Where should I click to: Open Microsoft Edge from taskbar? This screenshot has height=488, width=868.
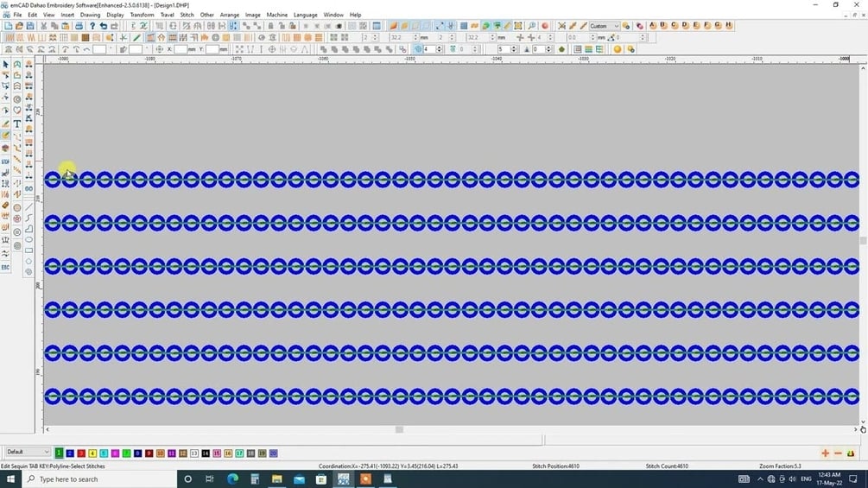[232, 478]
